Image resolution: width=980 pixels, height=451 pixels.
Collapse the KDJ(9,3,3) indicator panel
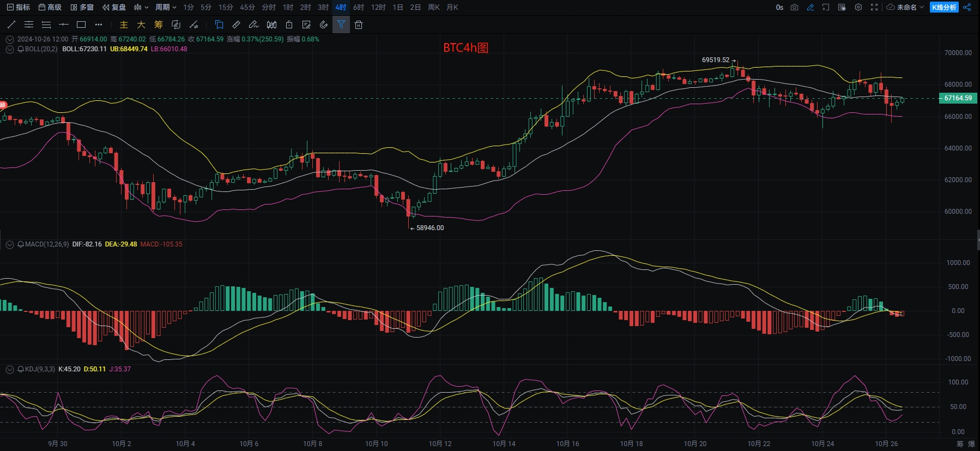click(10, 369)
